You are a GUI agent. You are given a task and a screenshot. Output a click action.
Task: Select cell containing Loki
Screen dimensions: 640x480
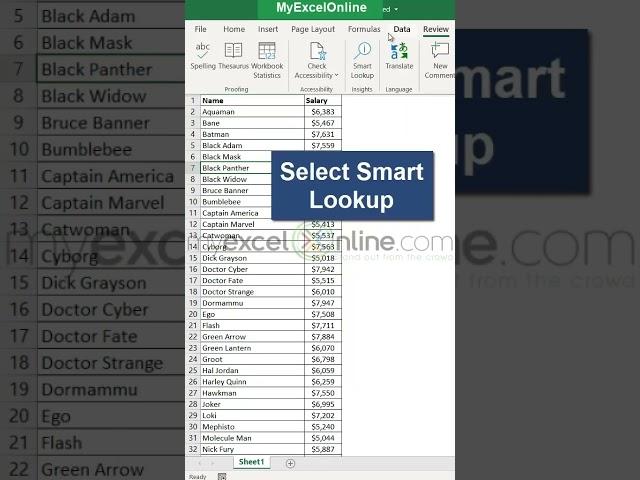pos(252,416)
